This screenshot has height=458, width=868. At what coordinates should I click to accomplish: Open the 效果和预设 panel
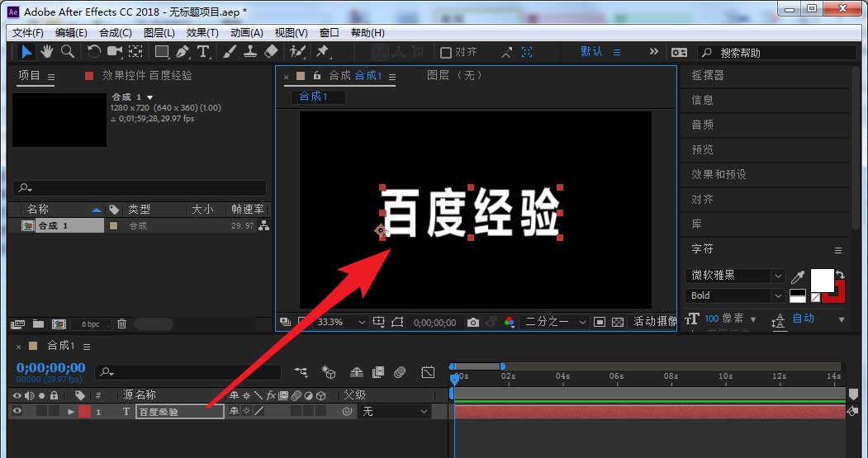719,174
